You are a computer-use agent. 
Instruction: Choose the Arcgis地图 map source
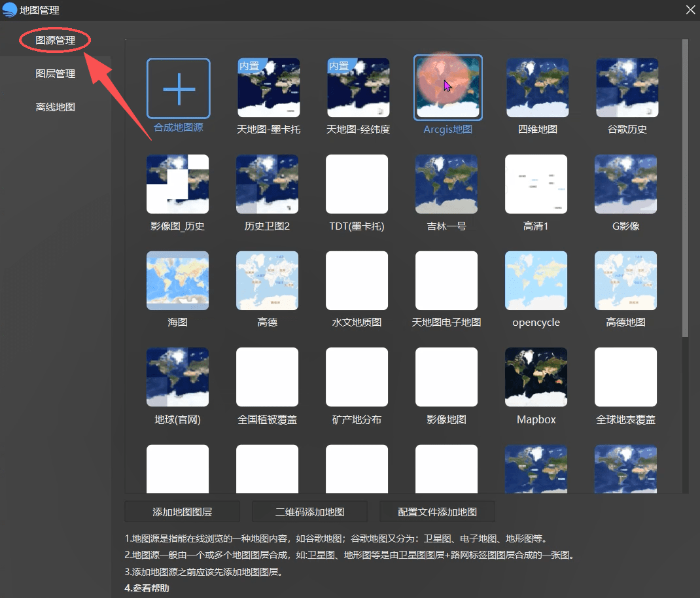point(447,88)
